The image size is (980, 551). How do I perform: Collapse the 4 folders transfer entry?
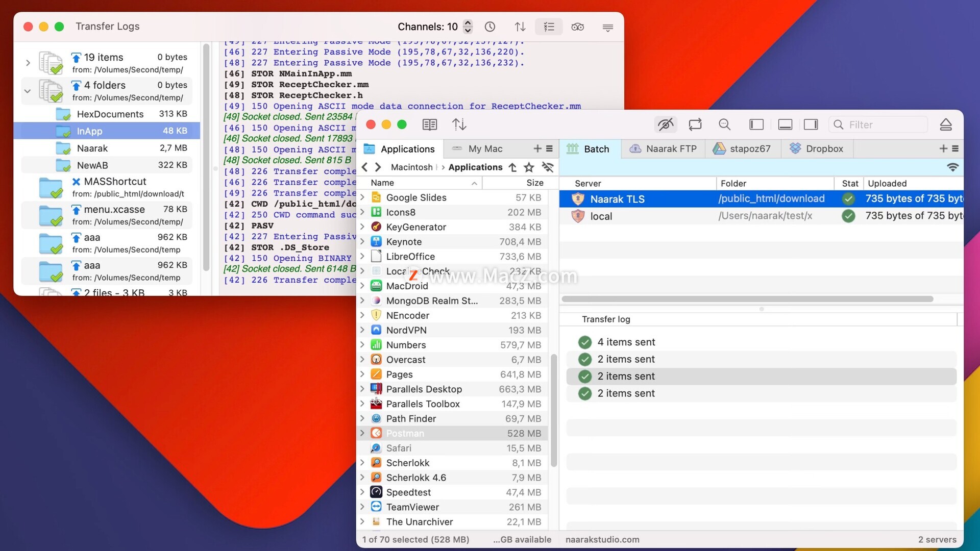(28, 91)
